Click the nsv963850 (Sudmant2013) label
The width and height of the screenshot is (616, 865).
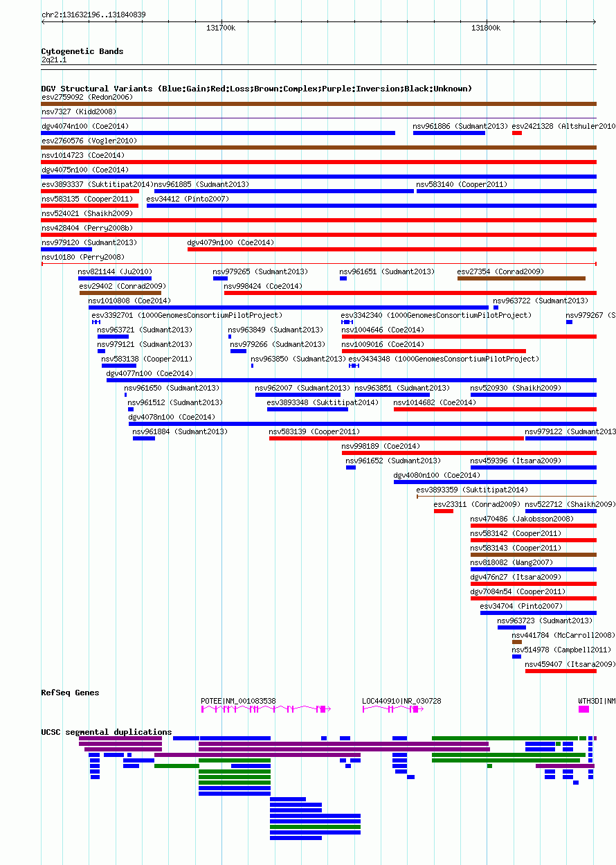coord(298,359)
